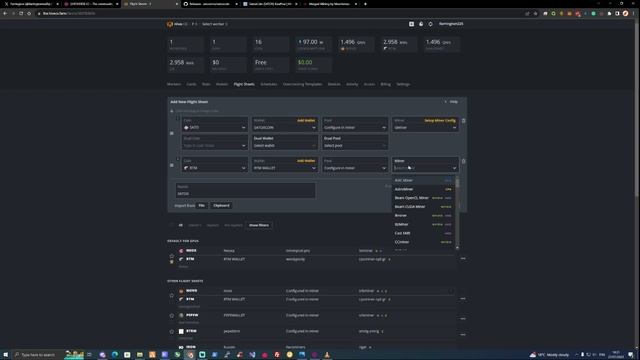This screenshot has width=640, height=360.
Task: Open the Select worker selector
Action: (x=214, y=24)
